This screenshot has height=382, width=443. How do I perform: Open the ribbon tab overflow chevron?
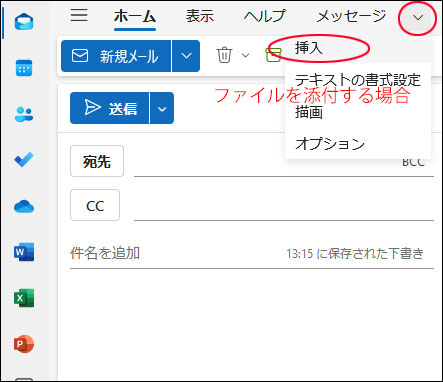pyautogui.click(x=418, y=18)
